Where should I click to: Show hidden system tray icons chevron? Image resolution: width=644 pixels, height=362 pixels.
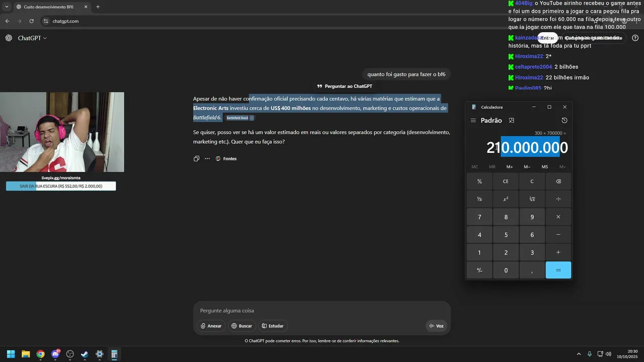point(579,354)
